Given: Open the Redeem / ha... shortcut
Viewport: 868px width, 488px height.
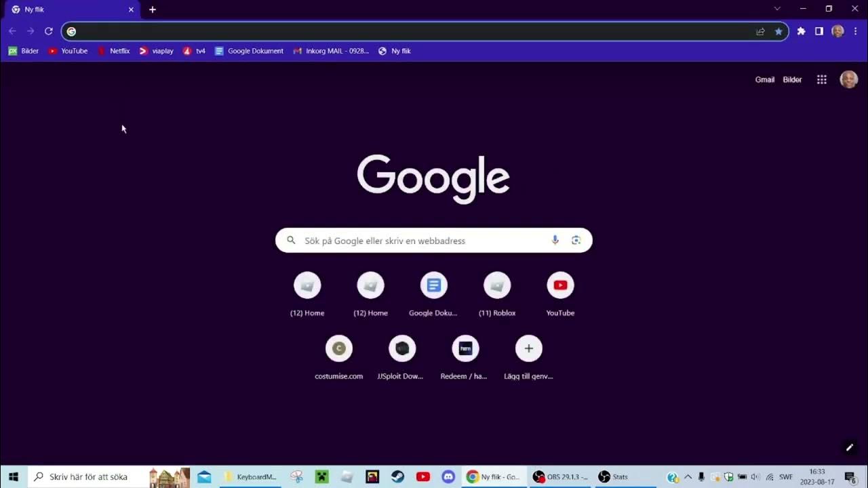Looking at the screenshot, I should (x=465, y=357).
